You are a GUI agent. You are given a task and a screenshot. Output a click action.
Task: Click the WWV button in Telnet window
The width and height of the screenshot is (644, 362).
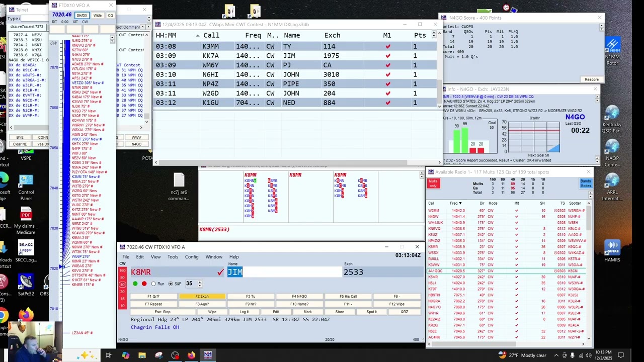click(x=136, y=137)
